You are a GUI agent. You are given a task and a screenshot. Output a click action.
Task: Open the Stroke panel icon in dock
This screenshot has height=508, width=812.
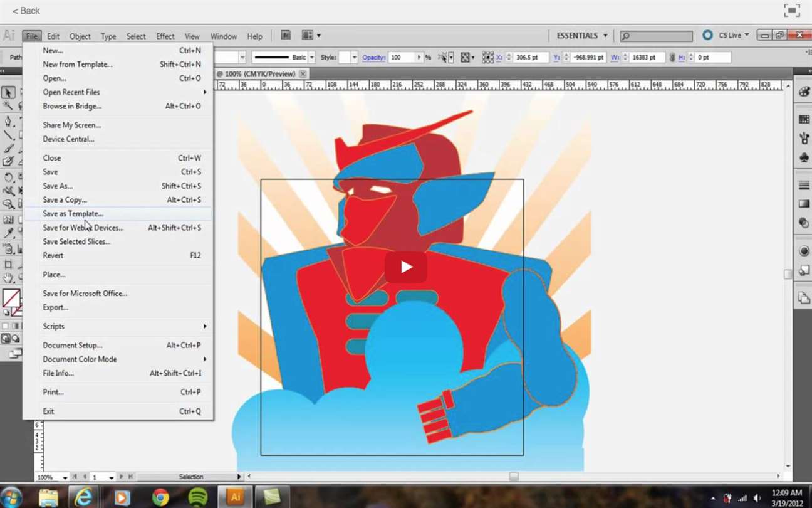tap(804, 185)
